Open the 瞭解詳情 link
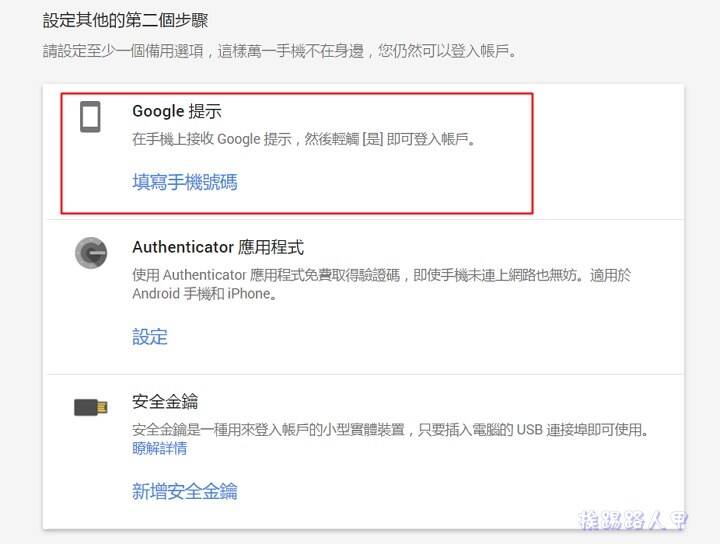The image size is (720, 544). [159, 448]
